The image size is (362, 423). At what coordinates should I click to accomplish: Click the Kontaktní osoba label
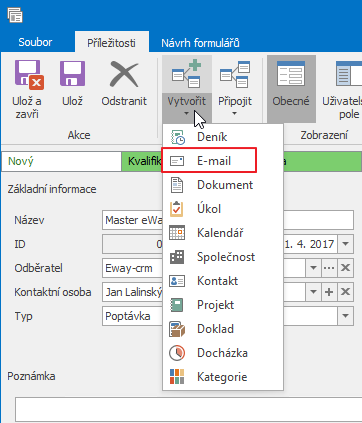click(x=53, y=292)
